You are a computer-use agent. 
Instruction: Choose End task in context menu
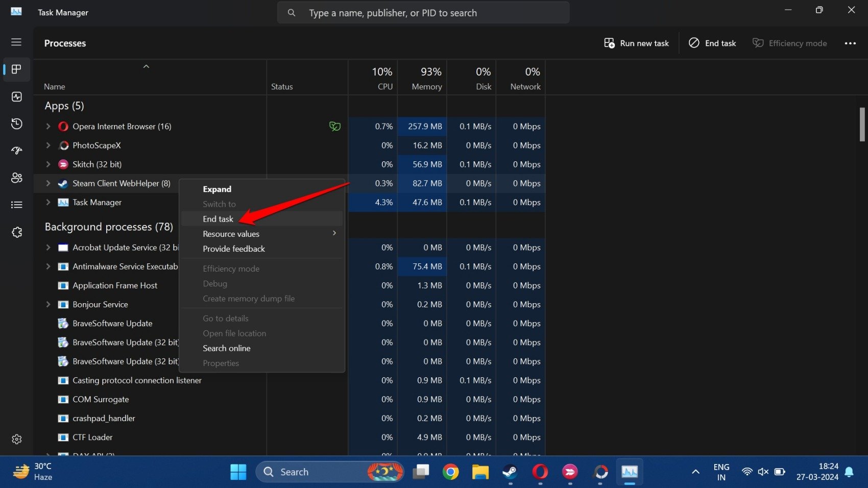tap(218, 219)
